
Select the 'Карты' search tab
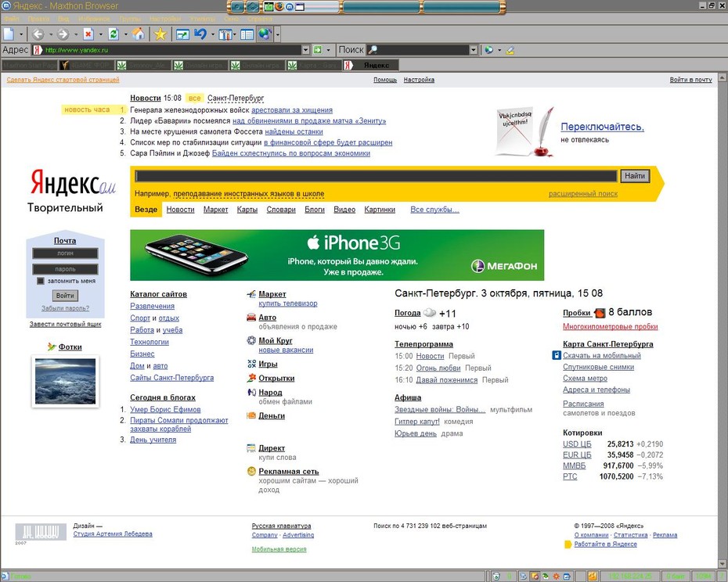coord(247,210)
